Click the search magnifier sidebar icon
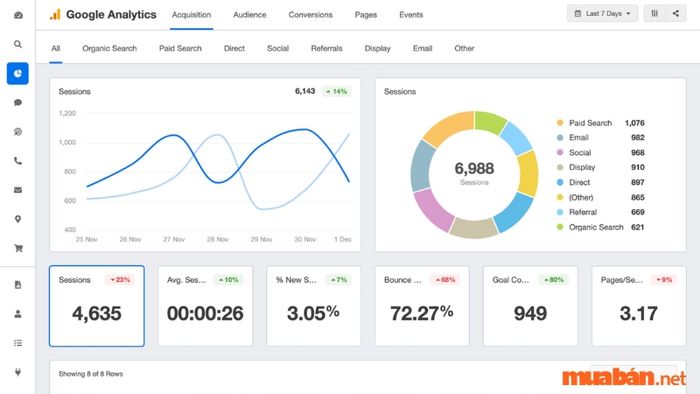The image size is (700, 394). [18, 44]
